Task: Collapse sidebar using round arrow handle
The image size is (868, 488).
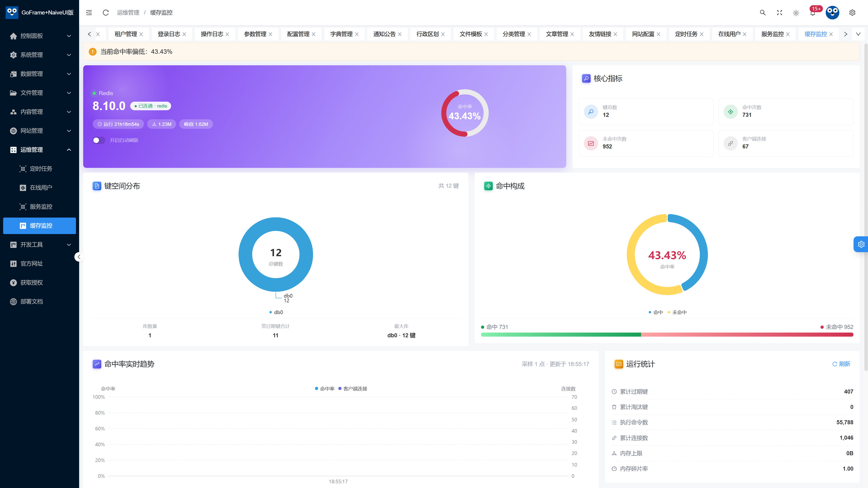Action: [x=79, y=257]
